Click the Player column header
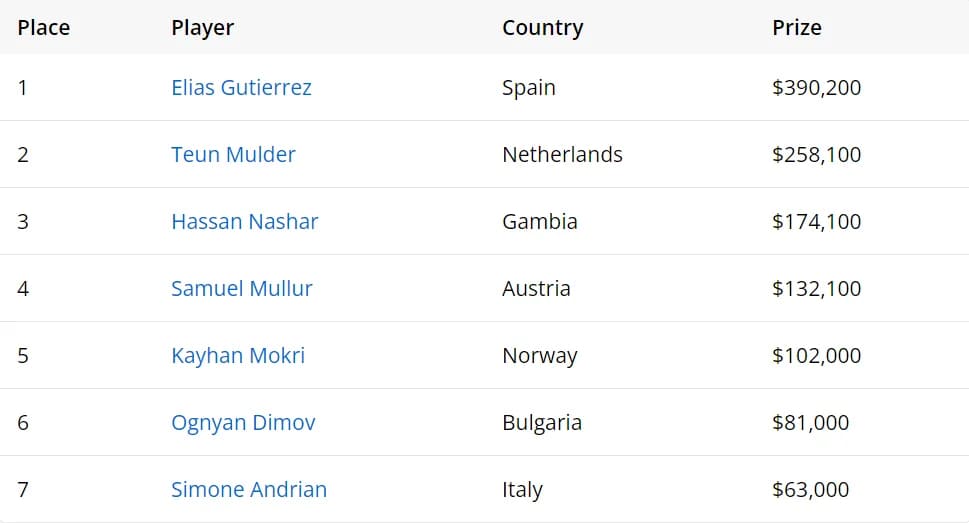This screenshot has height=523, width=969. click(202, 28)
